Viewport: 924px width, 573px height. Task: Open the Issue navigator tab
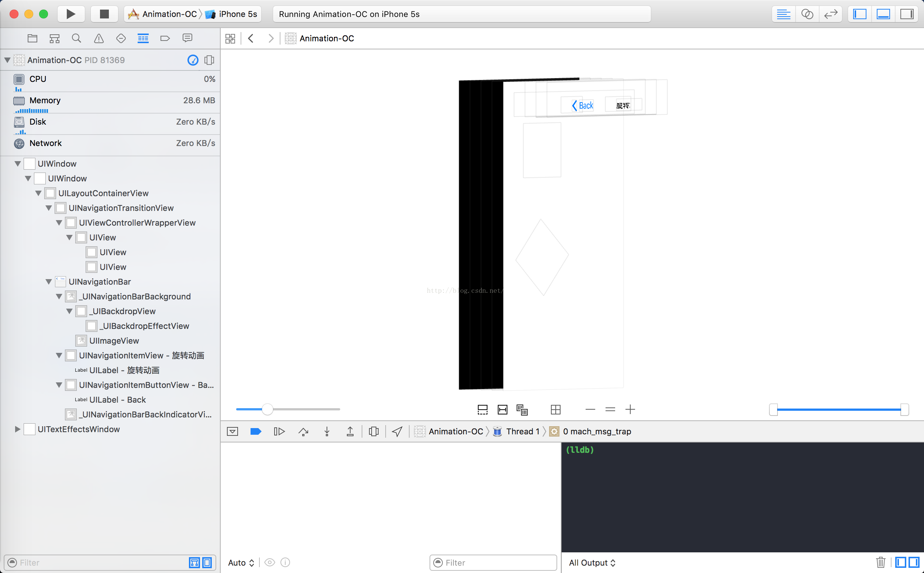coord(99,38)
